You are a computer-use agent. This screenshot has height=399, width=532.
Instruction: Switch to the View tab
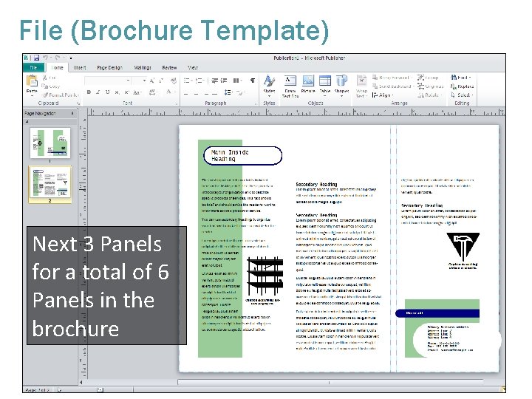coord(193,67)
